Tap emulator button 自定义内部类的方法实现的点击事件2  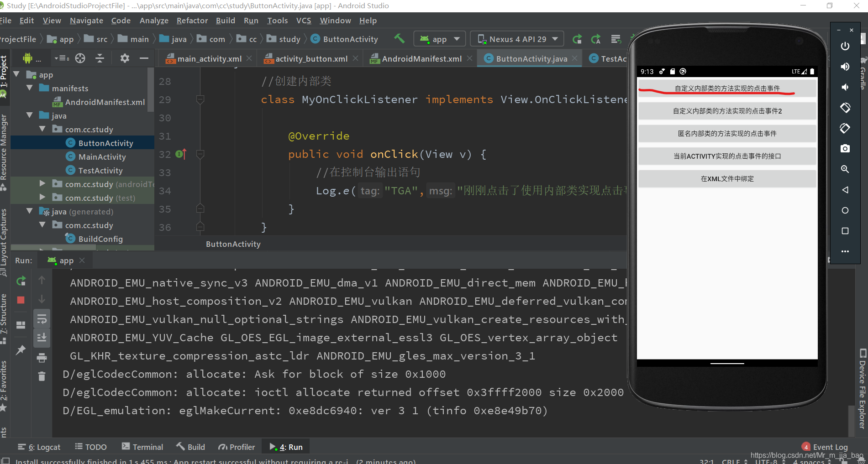(727, 111)
